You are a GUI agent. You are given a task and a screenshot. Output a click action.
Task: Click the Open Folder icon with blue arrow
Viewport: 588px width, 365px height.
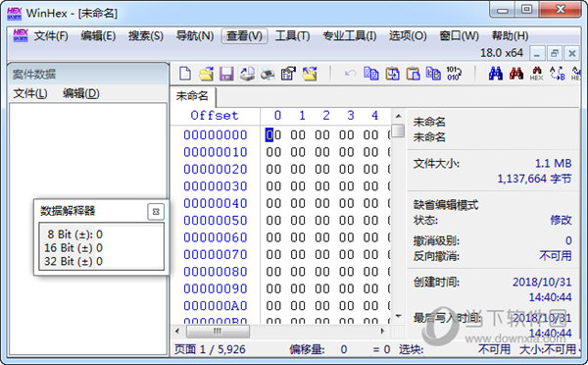point(310,74)
